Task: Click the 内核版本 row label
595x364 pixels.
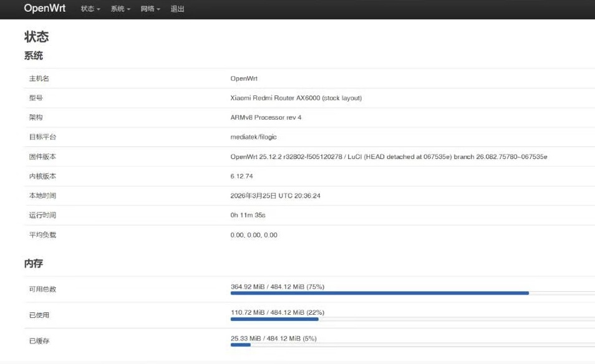Action: [42, 176]
